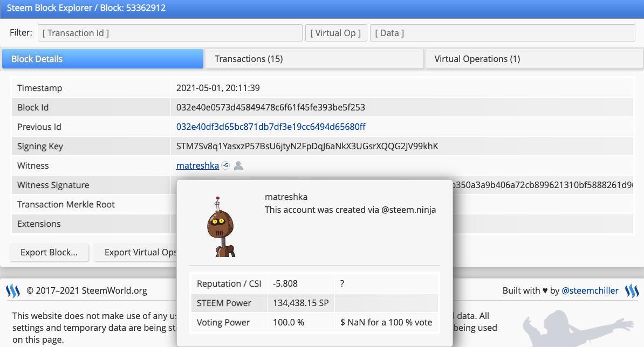Click the Block Id hash value

coord(271,107)
